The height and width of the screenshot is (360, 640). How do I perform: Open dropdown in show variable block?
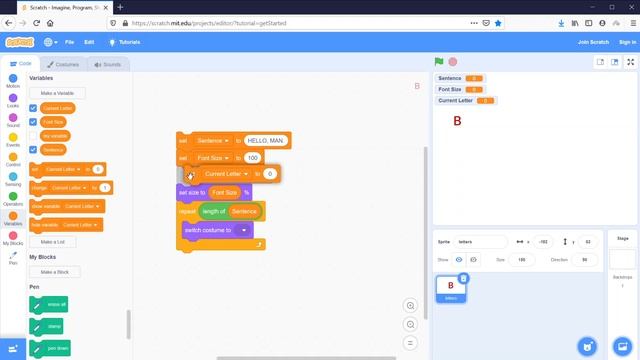coord(82,206)
